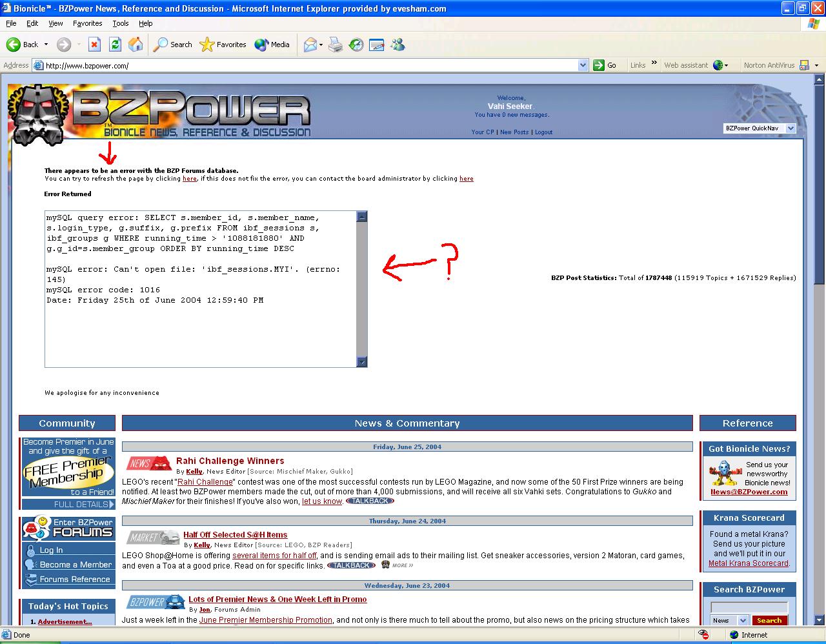Open the 'let us know' link
The height and width of the screenshot is (644, 826).
pos(322,501)
